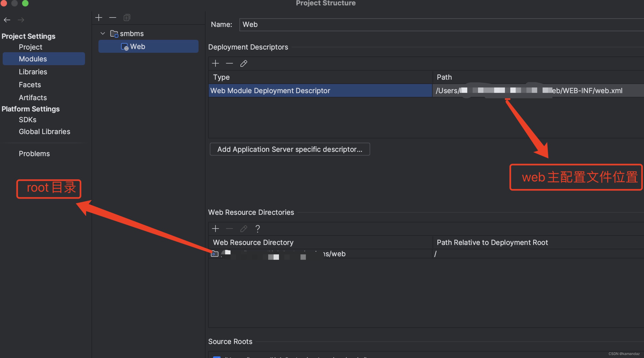This screenshot has width=644, height=358.
Task: Remove the selected deployment descriptor
Action: point(229,64)
